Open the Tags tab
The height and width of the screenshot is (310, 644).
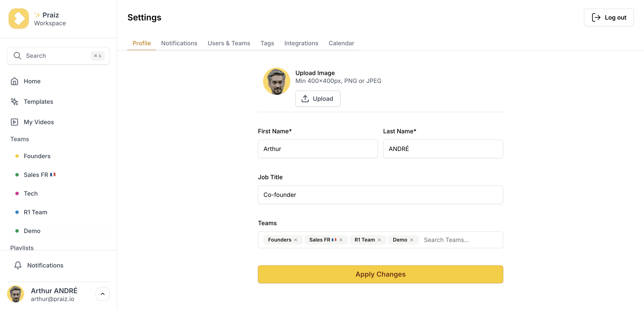pos(267,43)
